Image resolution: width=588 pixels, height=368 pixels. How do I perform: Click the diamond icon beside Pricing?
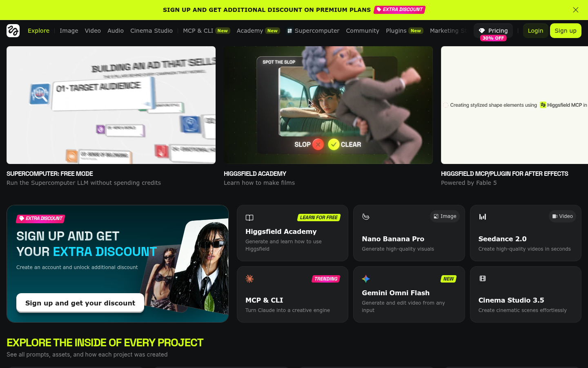click(482, 31)
